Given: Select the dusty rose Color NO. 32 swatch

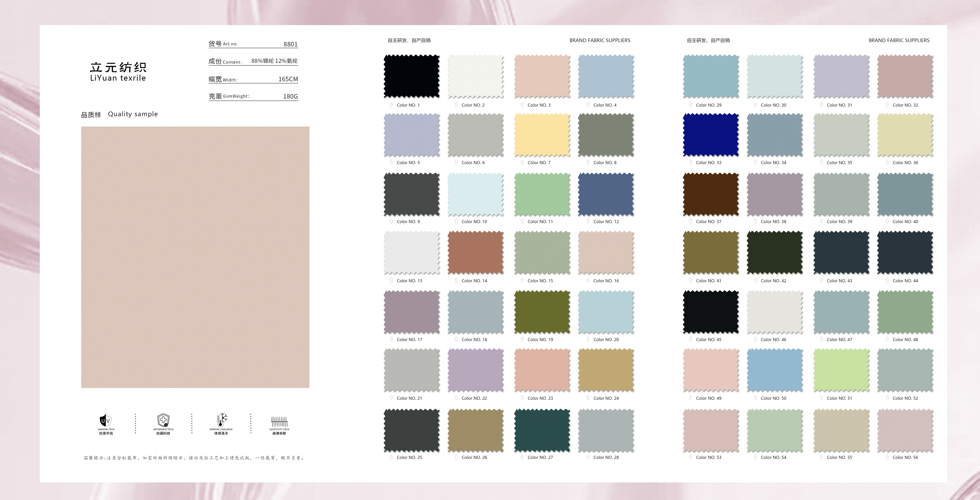Looking at the screenshot, I should (x=906, y=76).
